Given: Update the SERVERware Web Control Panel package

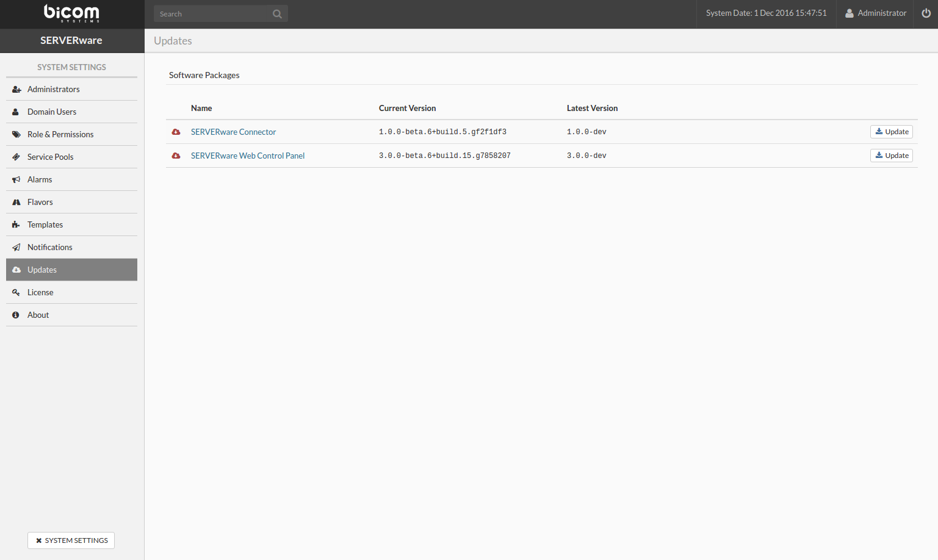Looking at the screenshot, I should (x=891, y=156).
